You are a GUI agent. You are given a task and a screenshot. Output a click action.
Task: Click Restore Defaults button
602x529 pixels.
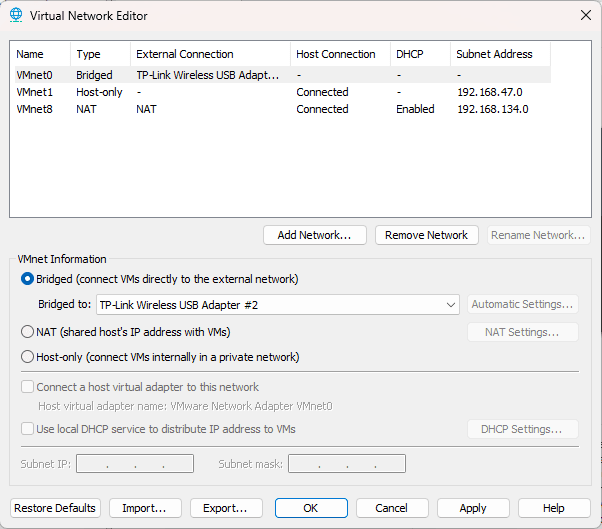coord(55,508)
